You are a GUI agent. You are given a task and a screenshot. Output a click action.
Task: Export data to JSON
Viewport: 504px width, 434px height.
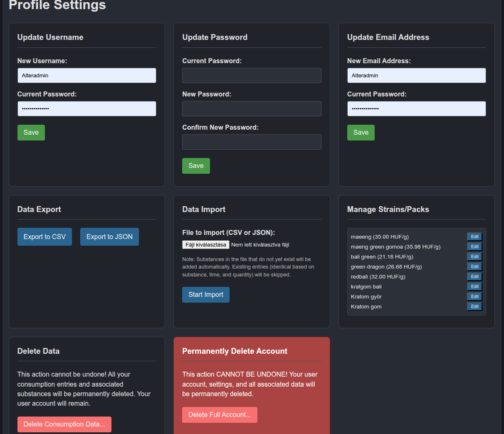pos(109,237)
